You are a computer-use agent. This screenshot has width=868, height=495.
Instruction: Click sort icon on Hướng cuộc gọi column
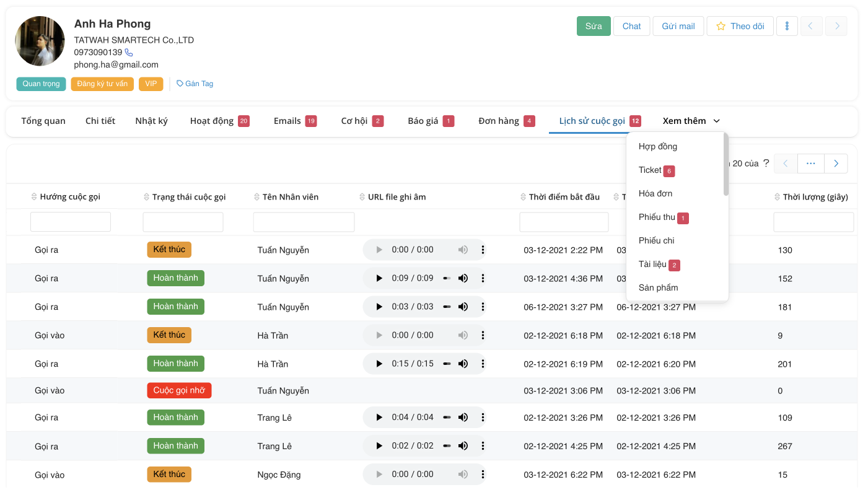(x=34, y=197)
